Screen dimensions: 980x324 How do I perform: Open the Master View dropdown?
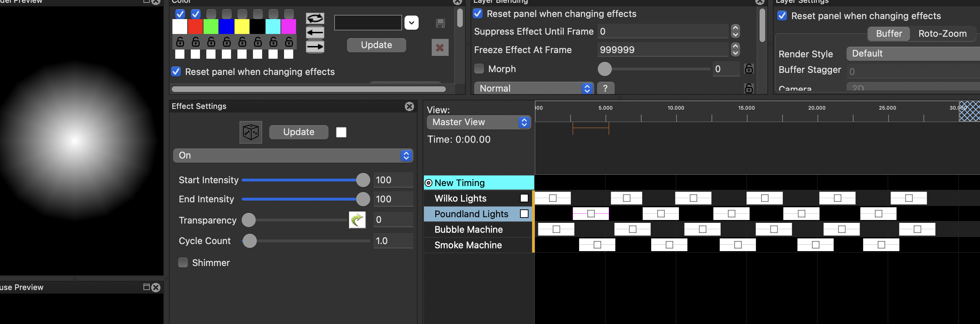coord(479,122)
